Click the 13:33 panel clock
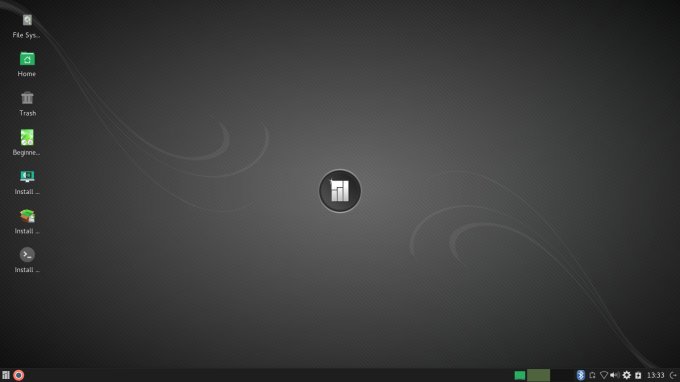The image size is (680, 382). click(655, 375)
